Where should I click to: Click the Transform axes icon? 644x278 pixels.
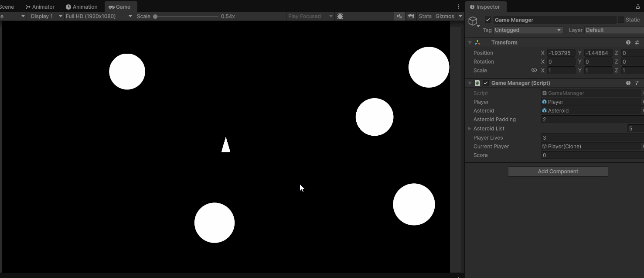pyautogui.click(x=477, y=42)
